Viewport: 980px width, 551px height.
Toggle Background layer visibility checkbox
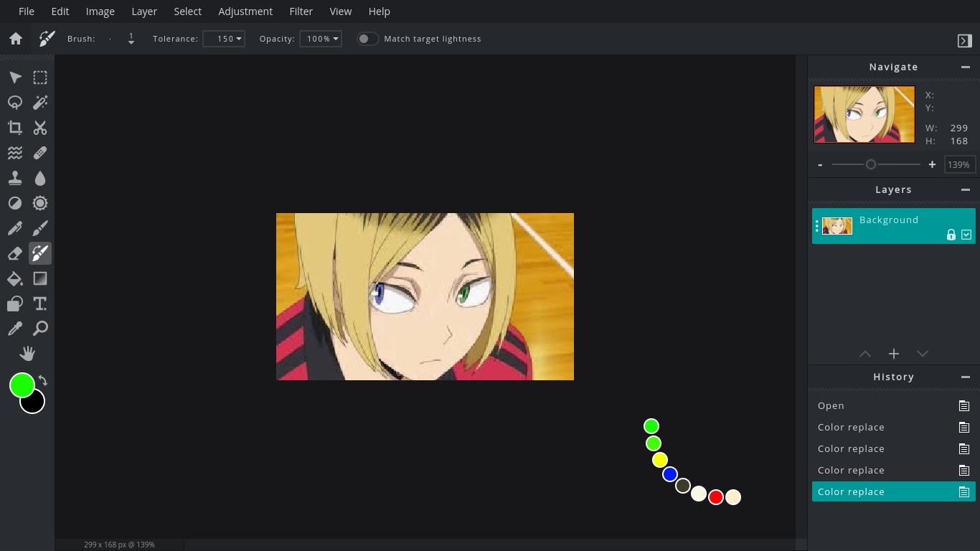pyautogui.click(x=966, y=235)
